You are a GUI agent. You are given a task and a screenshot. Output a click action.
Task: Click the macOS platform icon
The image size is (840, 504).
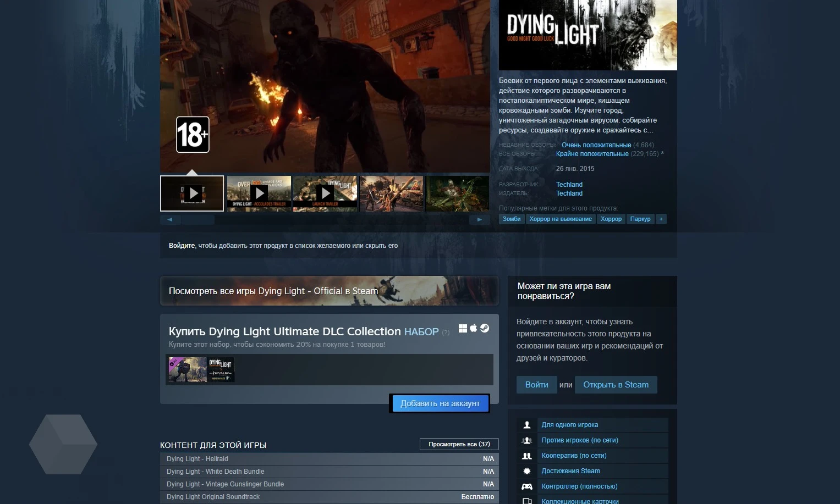474,328
